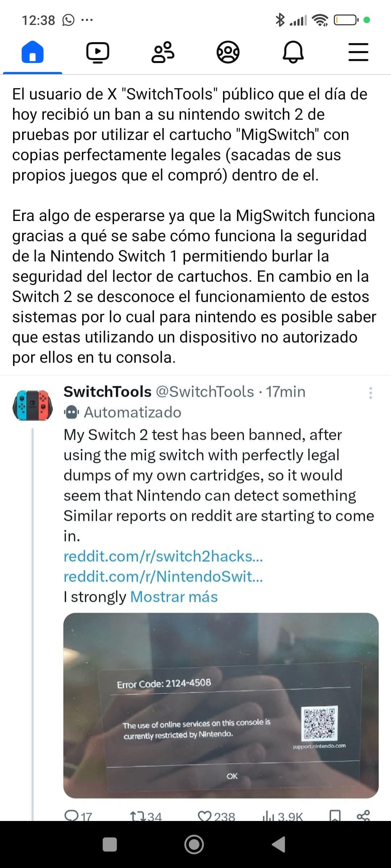Viewport: 391px width, 868px height.
Task: Open the reddit.com/r/switch2hacks link
Action: point(163,556)
